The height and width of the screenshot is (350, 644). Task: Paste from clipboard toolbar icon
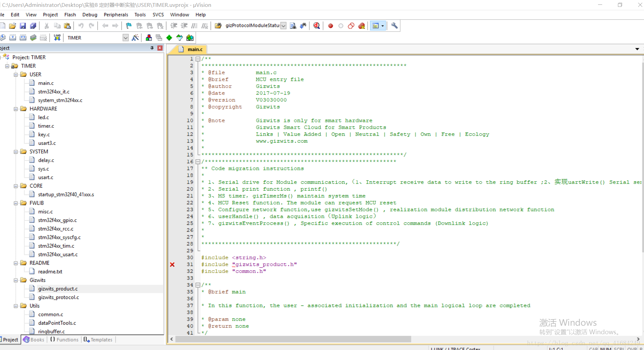click(68, 26)
